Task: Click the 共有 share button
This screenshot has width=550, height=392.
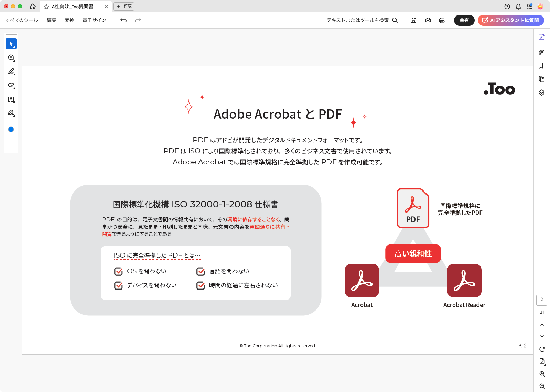Action: (464, 20)
